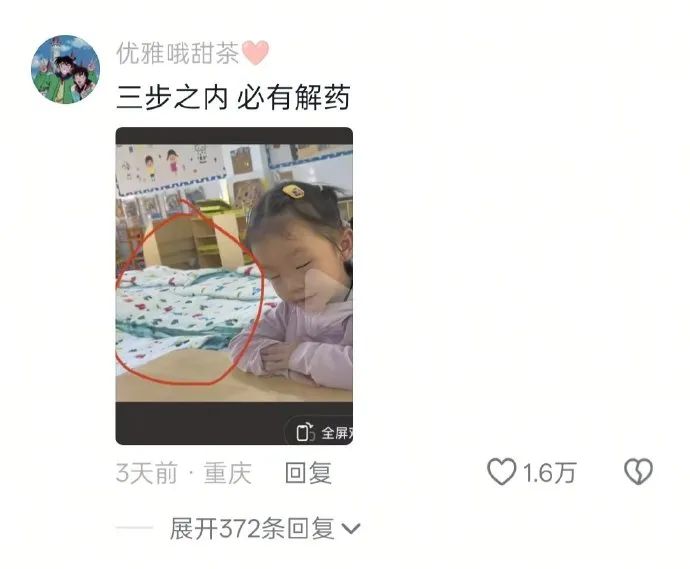This screenshot has width=690, height=569.
Task: Tap the rotate-phone fullscreen icon
Action: coord(305,432)
